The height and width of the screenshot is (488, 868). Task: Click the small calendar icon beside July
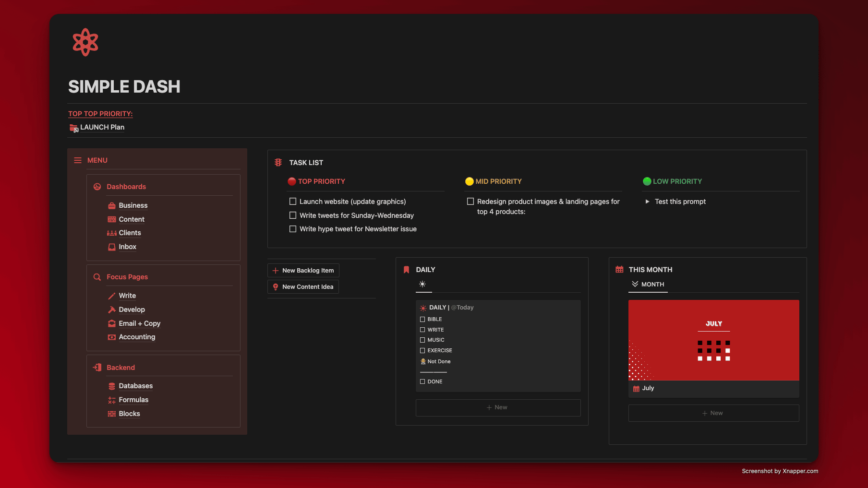(x=636, y=389)
